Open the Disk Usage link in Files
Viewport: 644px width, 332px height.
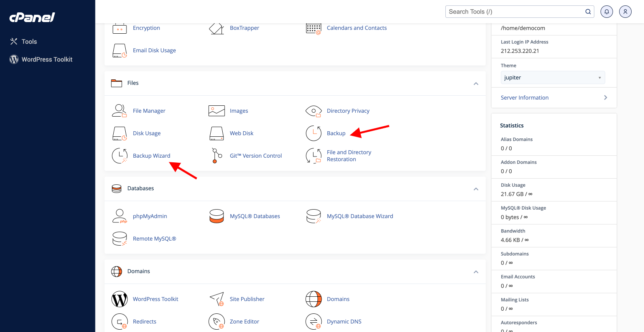[147, 133]
